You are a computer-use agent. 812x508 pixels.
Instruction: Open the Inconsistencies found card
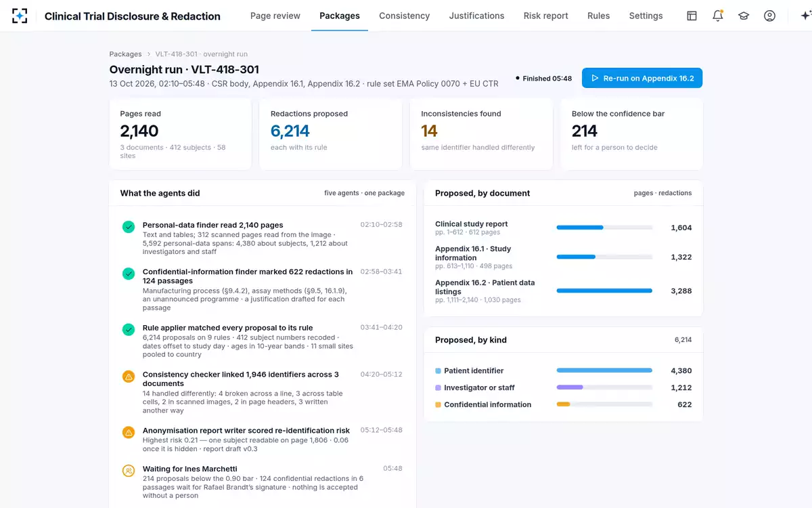(x=481, y=133)
